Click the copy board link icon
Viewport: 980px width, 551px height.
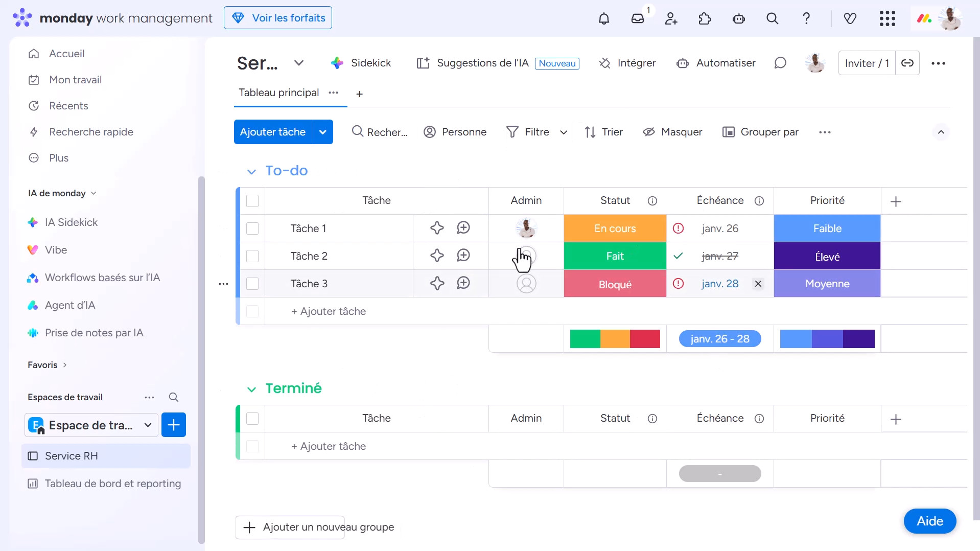(907, 63)
